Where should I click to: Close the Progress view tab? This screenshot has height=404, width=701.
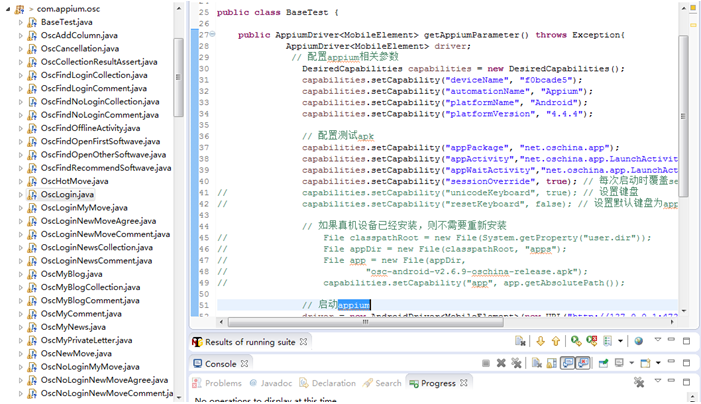click(464, 383)
